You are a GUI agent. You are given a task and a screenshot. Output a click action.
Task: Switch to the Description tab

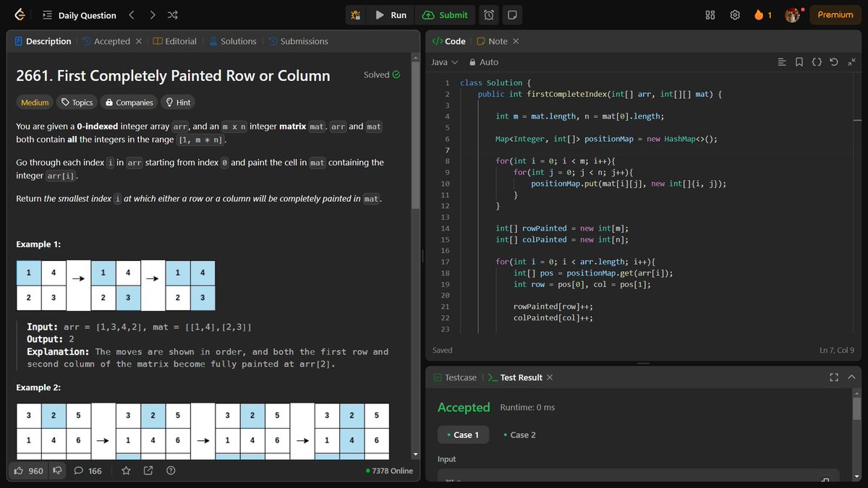click(x=43, y=41)
